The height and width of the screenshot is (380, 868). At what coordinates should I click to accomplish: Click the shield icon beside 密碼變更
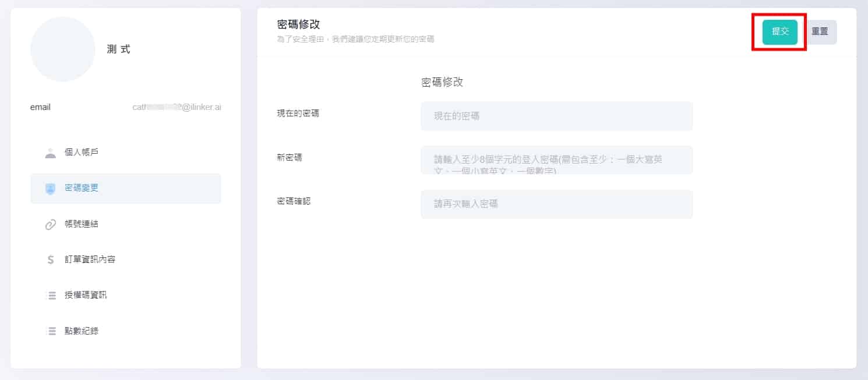coord(51,188)
